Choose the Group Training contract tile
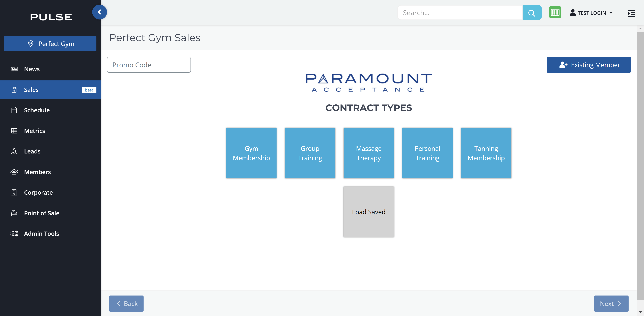Viewport: 644px width, 316px height. click(x=310, y=153)
